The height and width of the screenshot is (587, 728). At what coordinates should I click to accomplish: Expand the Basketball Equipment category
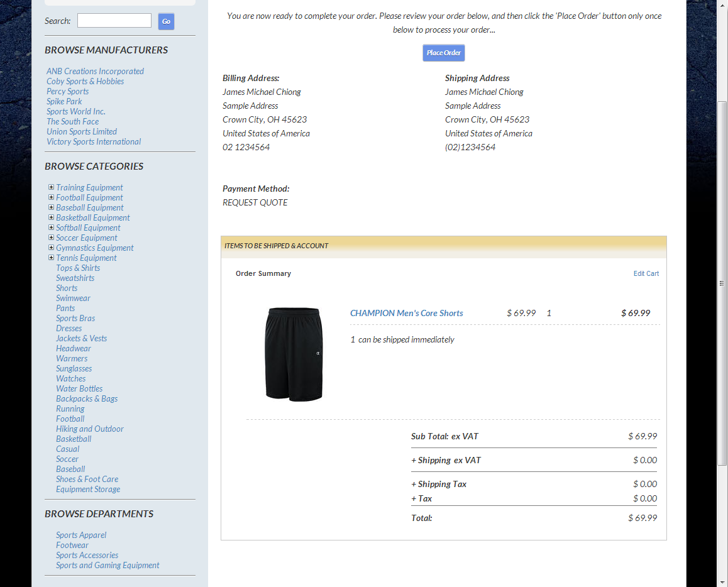click(51, 217)
